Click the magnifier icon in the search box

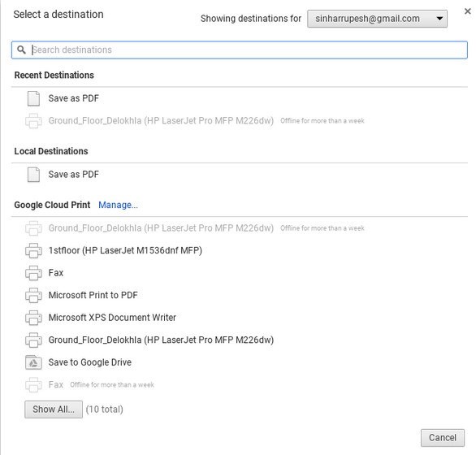pyautogui.click(x=21, y=50)
